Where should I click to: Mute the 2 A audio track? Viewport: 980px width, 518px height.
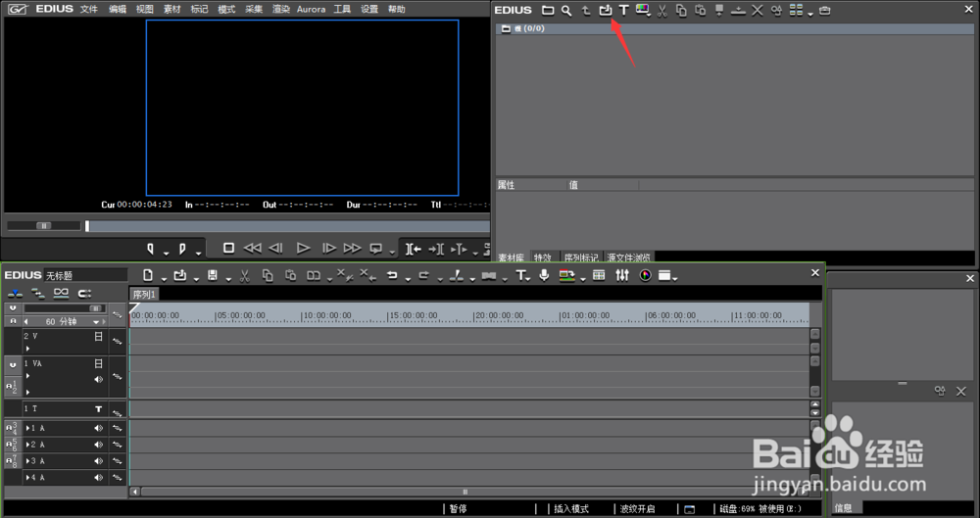click(98, 445)
